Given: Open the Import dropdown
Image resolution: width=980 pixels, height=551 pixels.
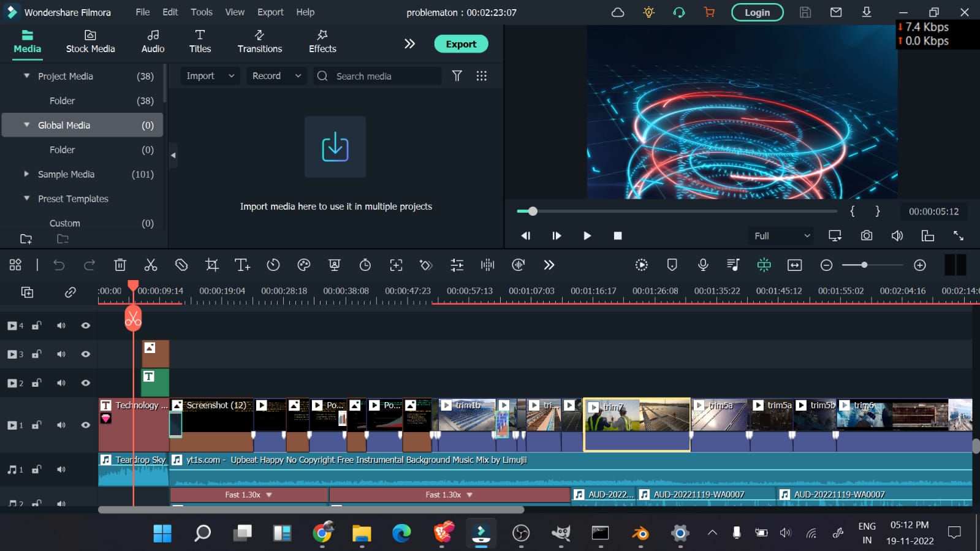Looking at the screenshot, I should (x=210, y=76).
